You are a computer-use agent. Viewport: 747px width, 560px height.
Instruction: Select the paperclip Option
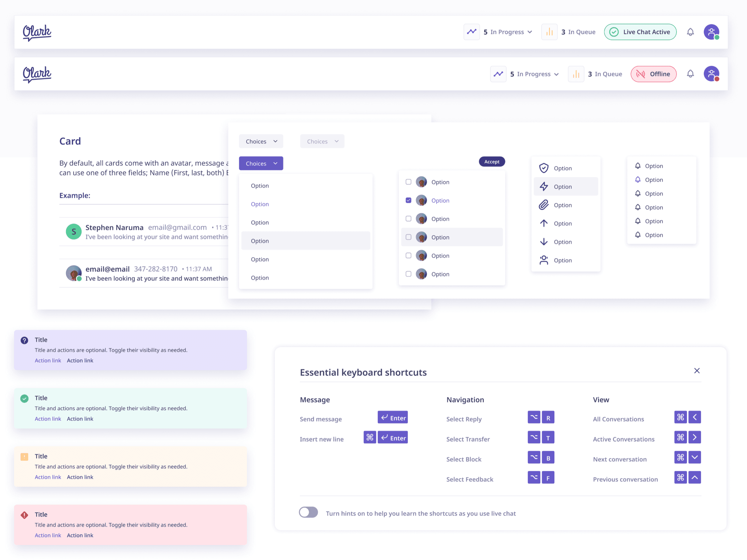[x=566, y=205]
